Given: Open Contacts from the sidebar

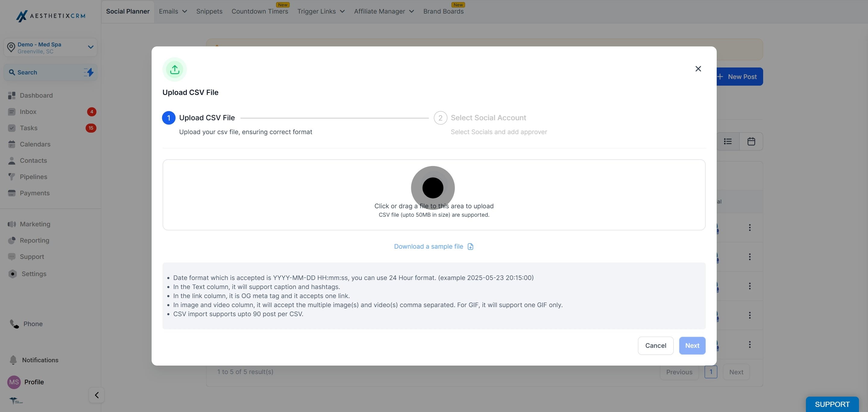Looking at the screenshot, I should [33, 160].
